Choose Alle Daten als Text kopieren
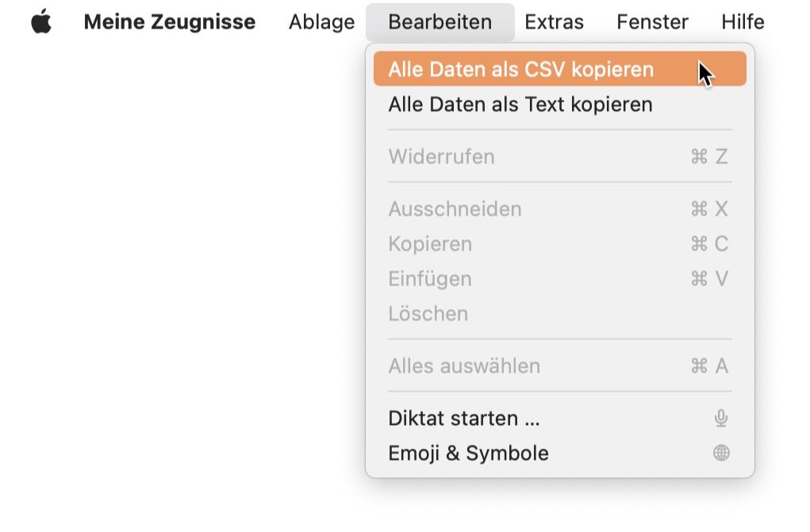 click(x=560, y=105)
